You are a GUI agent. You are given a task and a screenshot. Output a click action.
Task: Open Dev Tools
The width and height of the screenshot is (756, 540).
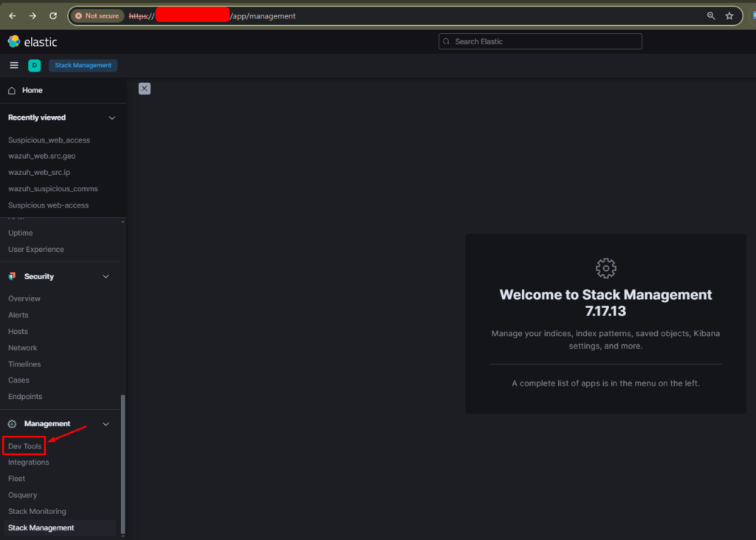24,446
